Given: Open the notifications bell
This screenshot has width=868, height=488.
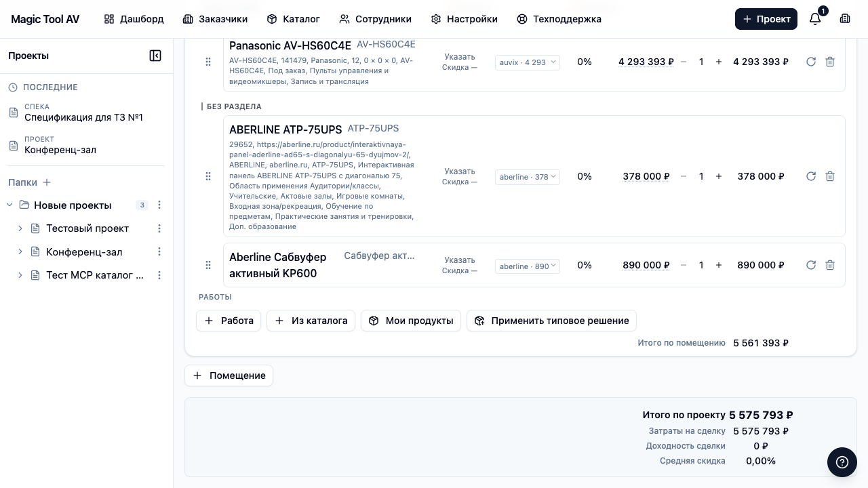Looking at the screenshot, I should point(815,19).
